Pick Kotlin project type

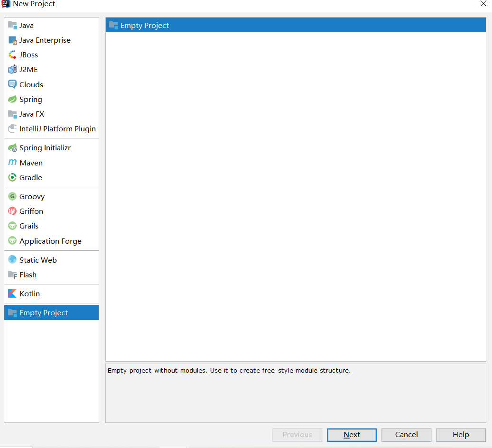pyautogui.click(x=51, y=293)
